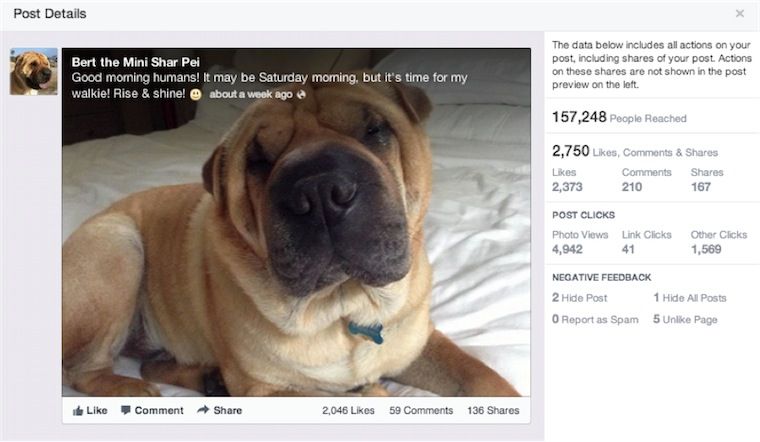Select the 2,373 Likes stat
Viewport: 760px width, 442px height.
coord(567,187)
